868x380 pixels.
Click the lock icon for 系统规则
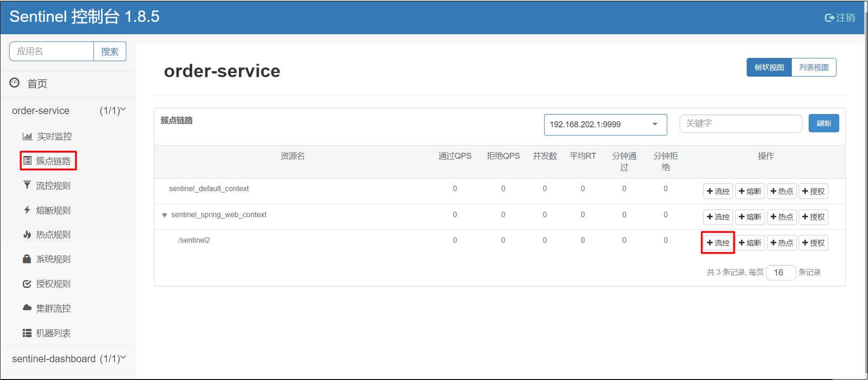tap(27, 259)
